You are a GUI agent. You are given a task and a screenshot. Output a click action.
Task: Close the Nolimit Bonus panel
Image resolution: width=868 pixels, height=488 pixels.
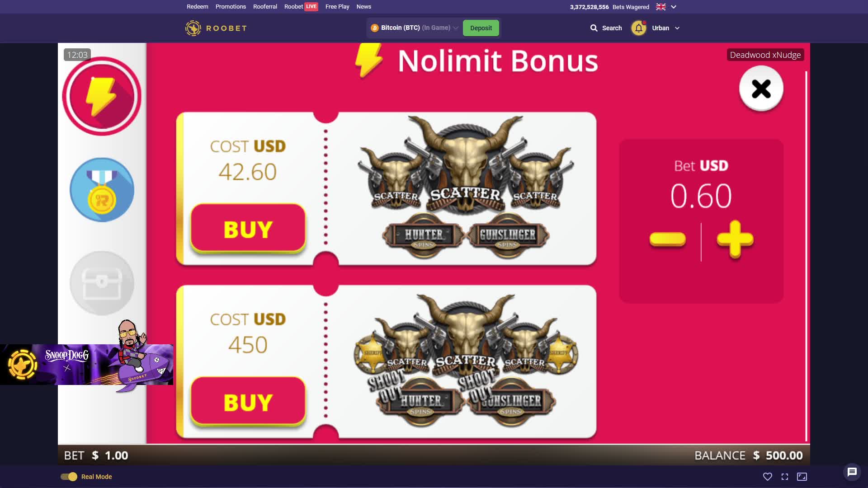click(x=761, y=89)
